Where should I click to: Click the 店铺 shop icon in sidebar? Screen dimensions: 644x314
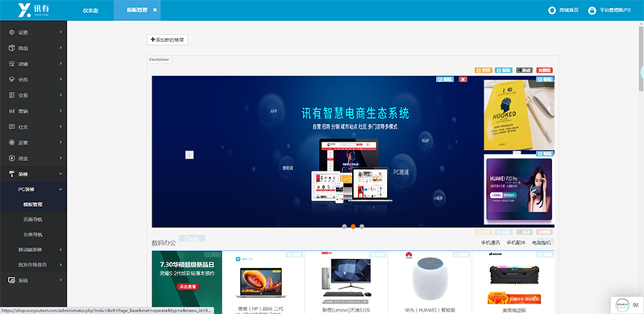coord(11,64)
